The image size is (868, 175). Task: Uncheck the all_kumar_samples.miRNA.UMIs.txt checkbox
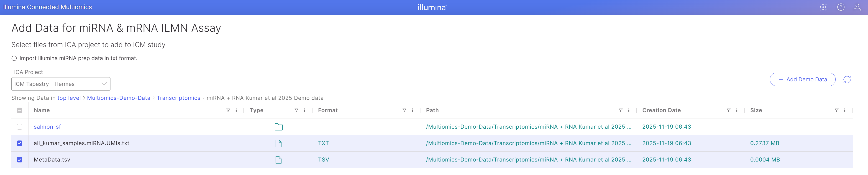tap(20, 143)
